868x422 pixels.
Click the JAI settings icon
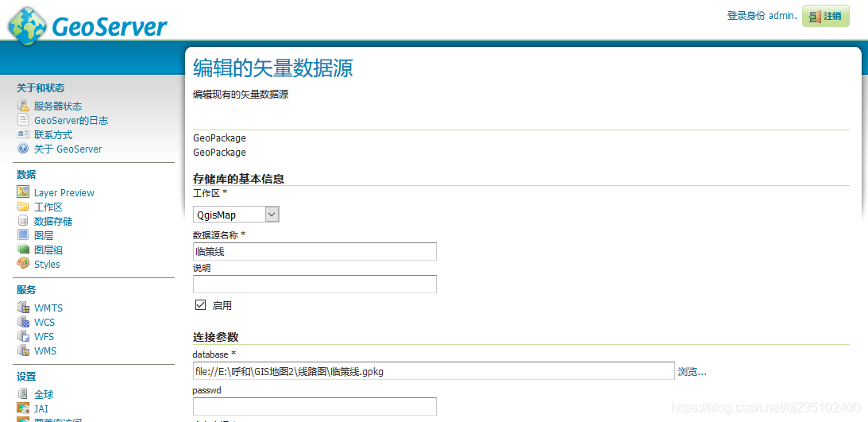coord(23,408)
